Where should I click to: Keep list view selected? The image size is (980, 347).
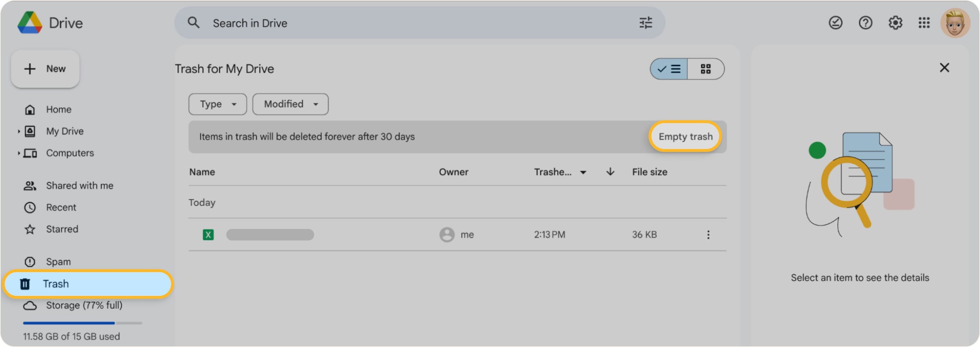click(x=668, y=69)
